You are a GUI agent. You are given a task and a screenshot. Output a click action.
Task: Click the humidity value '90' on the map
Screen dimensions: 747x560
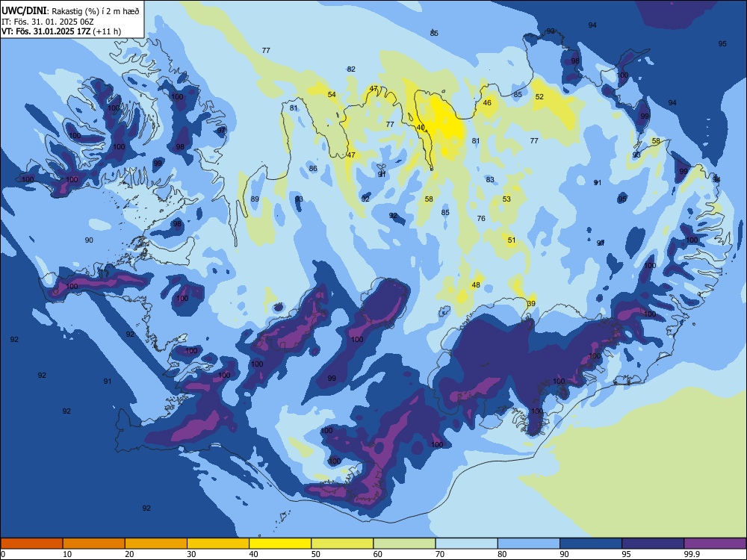[x=89, y=240]
